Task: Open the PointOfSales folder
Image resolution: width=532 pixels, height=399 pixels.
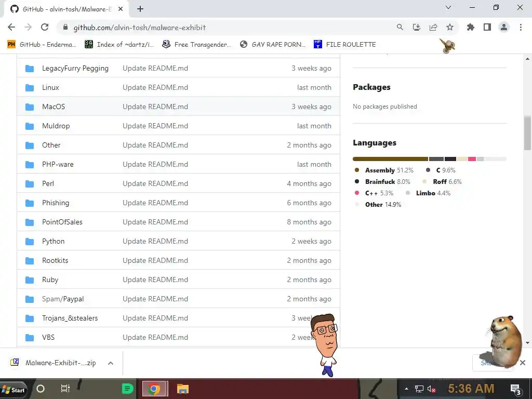Action: 62,222
